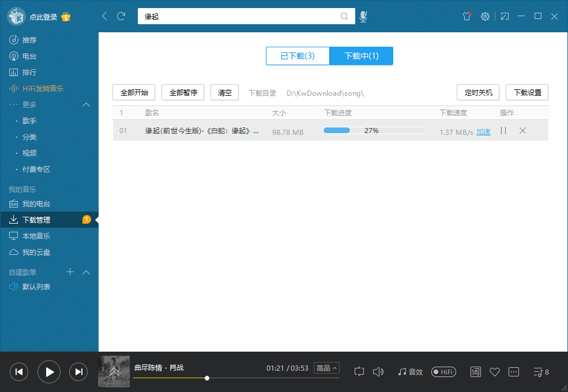Favorite the current song with heart icon
The image size is (568, 392).
[494, 372]
